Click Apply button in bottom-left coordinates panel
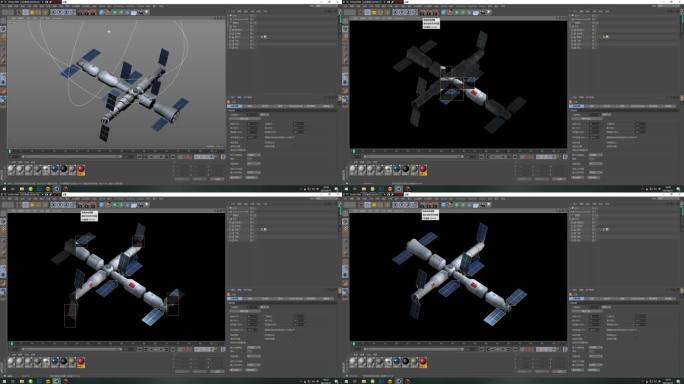684x384 pixels. pyautogui.click(x=217, y=371)
